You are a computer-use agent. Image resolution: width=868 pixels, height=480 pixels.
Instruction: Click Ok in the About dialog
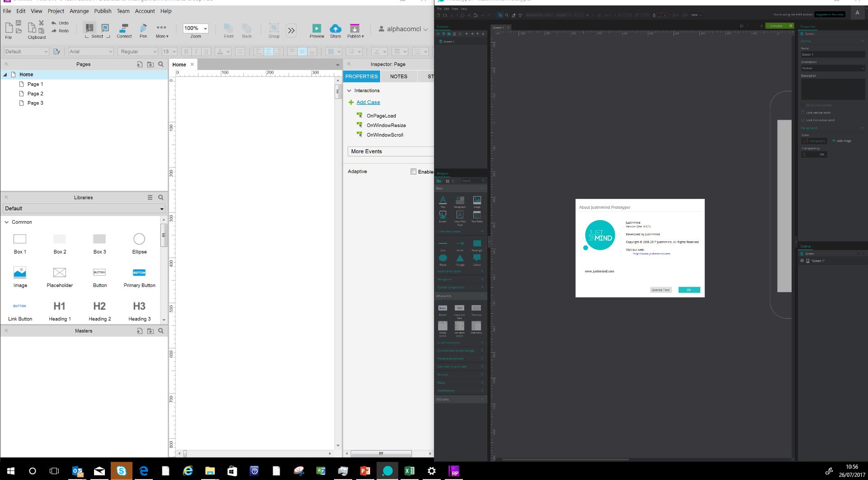[x=689, y=290]
